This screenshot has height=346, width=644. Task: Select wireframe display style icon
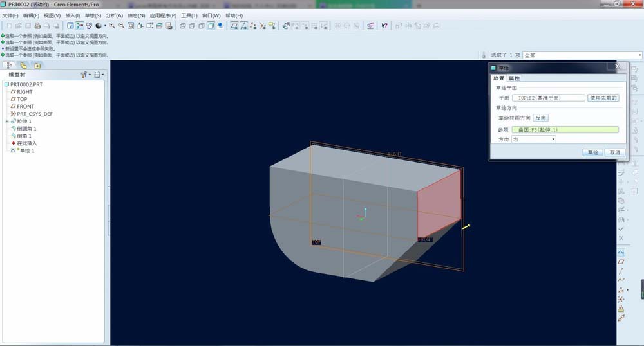pos(183,26)
